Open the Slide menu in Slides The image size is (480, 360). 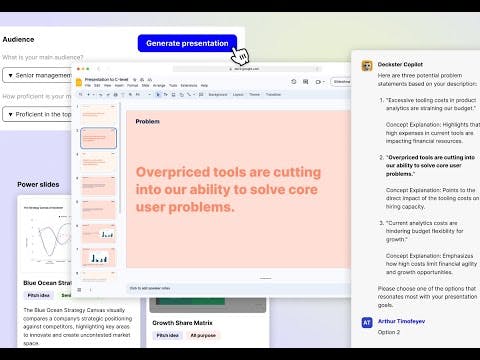(145, 86)
